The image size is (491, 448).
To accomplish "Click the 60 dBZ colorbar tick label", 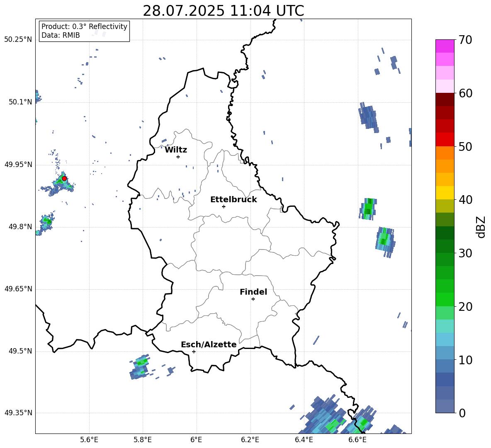I will coord(465,93).
